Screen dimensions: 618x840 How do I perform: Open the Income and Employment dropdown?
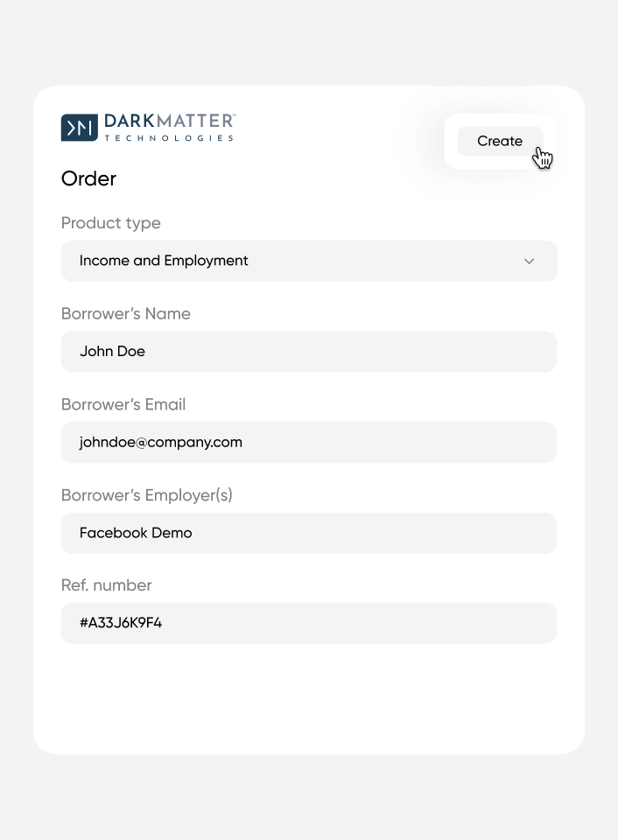(x=309, y=261)
